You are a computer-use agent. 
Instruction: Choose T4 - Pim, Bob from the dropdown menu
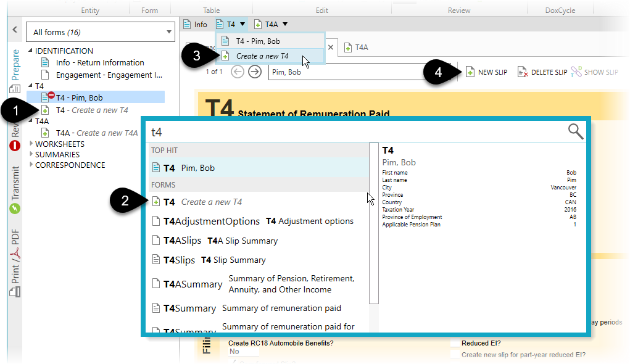[270, 41]
